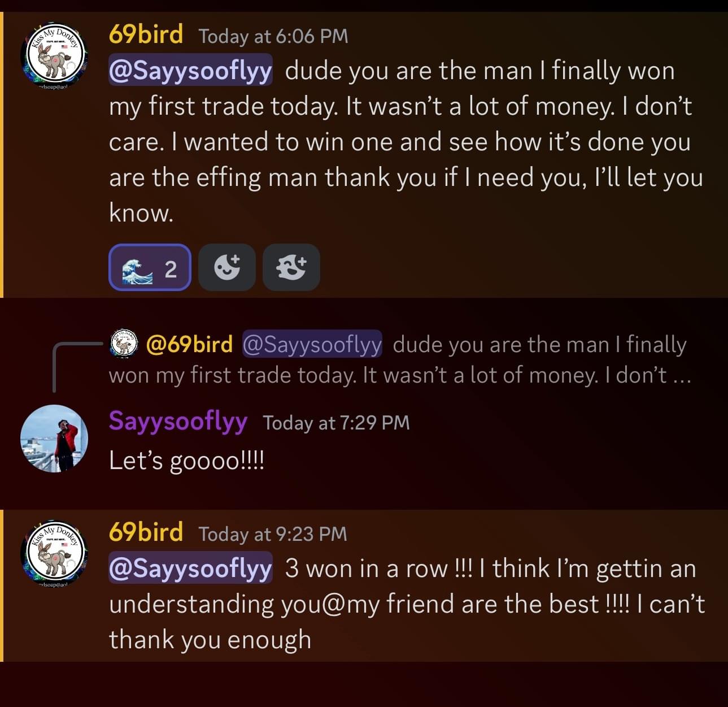Jump to original via replied message preview text
The height and width of the screenshot is (707, 728).
[x=400, y=360]
